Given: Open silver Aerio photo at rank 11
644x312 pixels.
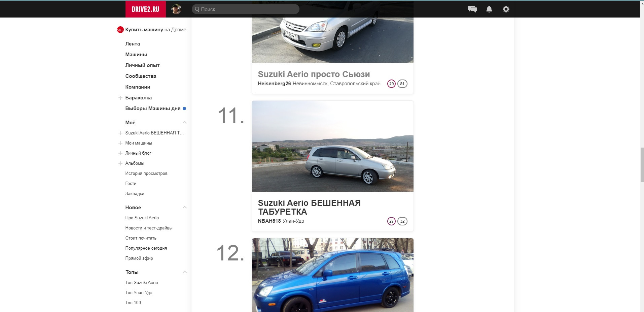Looking at the screenshot, I should pos(333,146).
